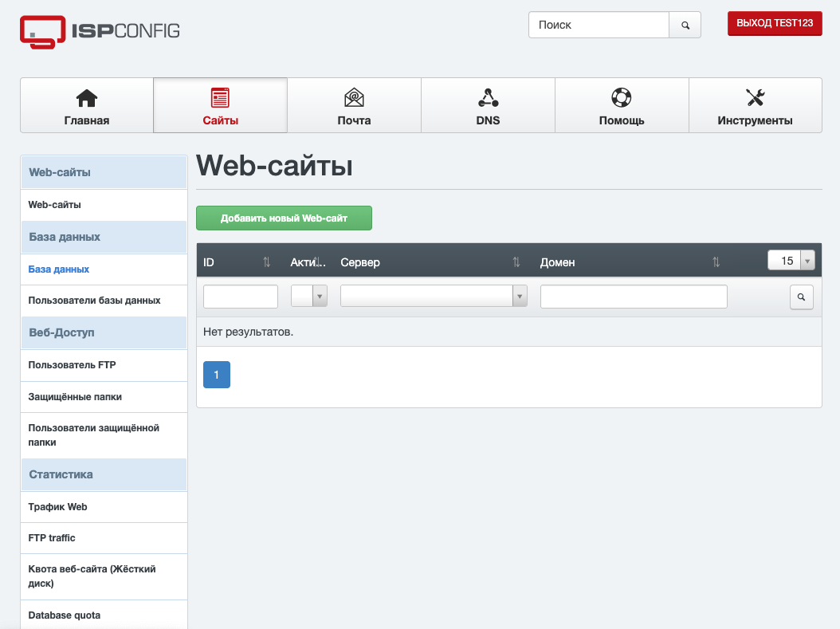Screen dimensions: 840x629
Task: Select the Сайты tab
Action: coord(220,105)
